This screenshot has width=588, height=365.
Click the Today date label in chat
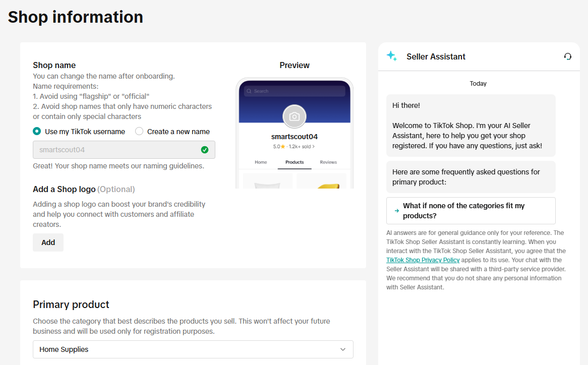478,84
